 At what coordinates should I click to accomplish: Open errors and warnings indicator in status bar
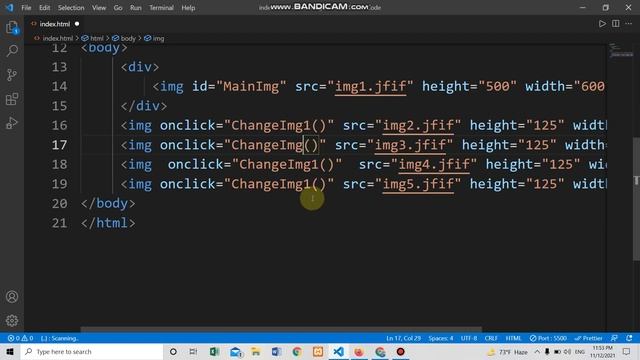pos(20,338)
